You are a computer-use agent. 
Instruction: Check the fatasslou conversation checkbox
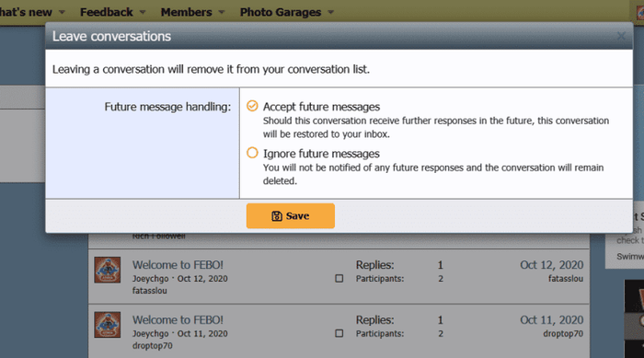point(339,278)
